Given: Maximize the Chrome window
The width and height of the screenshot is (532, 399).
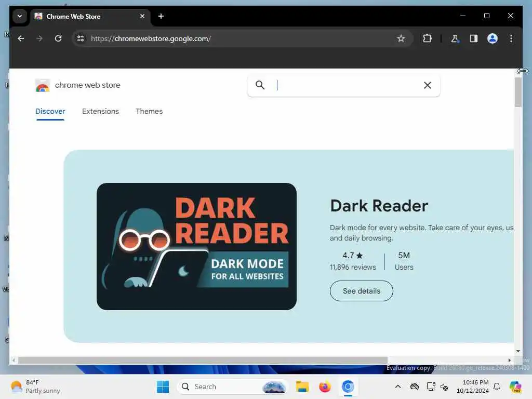Looking at the screenshot, I should point(486,16).
